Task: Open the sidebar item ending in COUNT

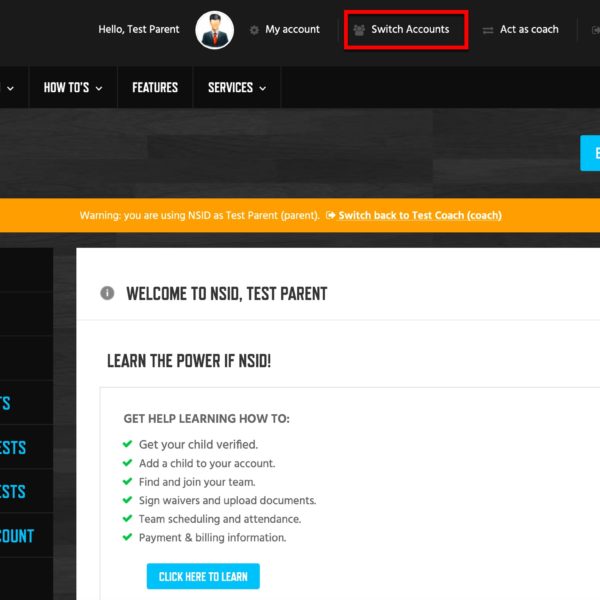Action: (17, 536)
